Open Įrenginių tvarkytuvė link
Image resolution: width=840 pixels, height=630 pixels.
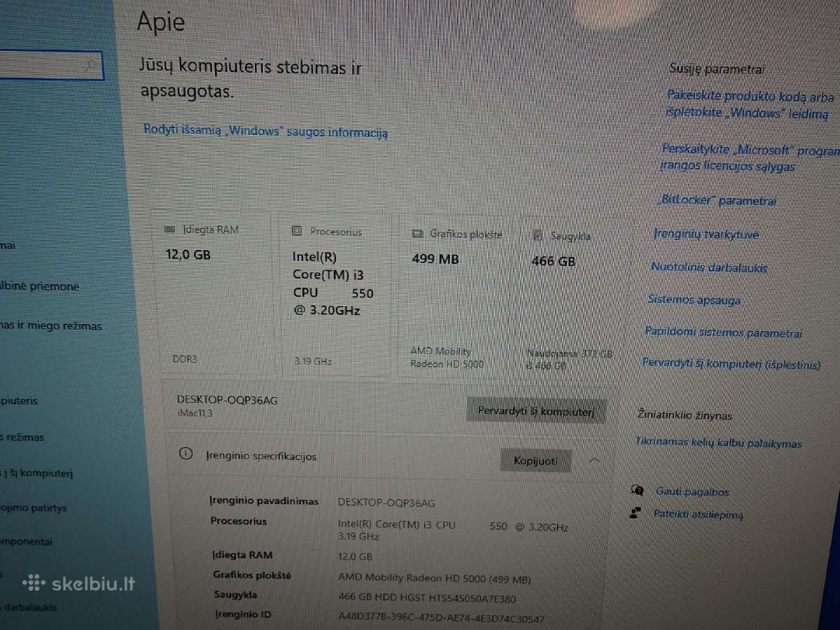coord(706,234)
